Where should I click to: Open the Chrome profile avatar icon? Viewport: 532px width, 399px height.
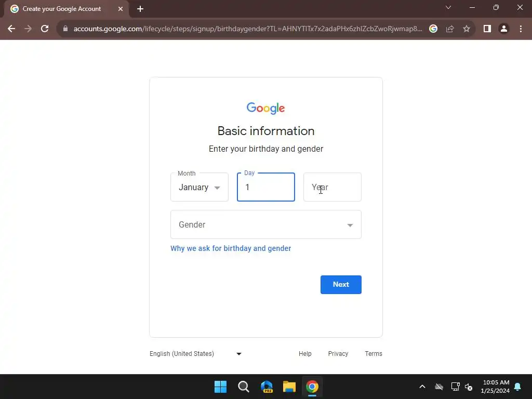504,29
